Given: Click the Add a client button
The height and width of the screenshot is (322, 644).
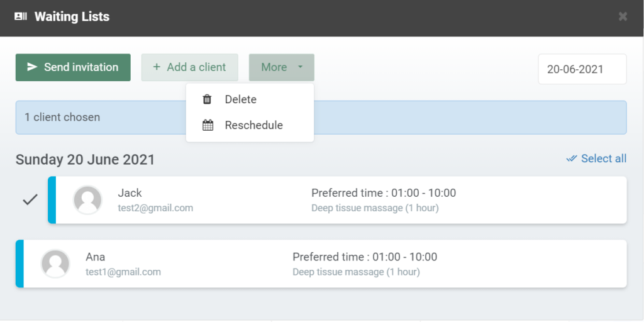Looking at the screenshot, I should (190, 67).
